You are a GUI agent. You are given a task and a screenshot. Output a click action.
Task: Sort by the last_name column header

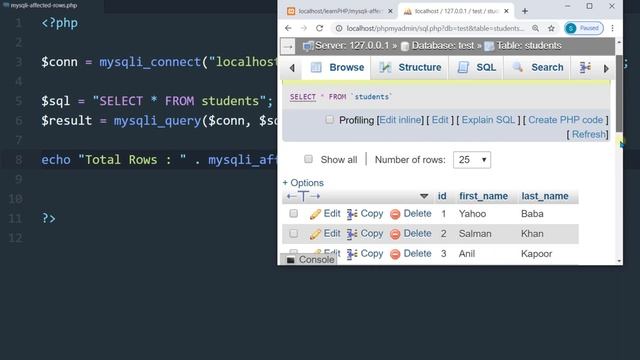[x=544, y=196]
